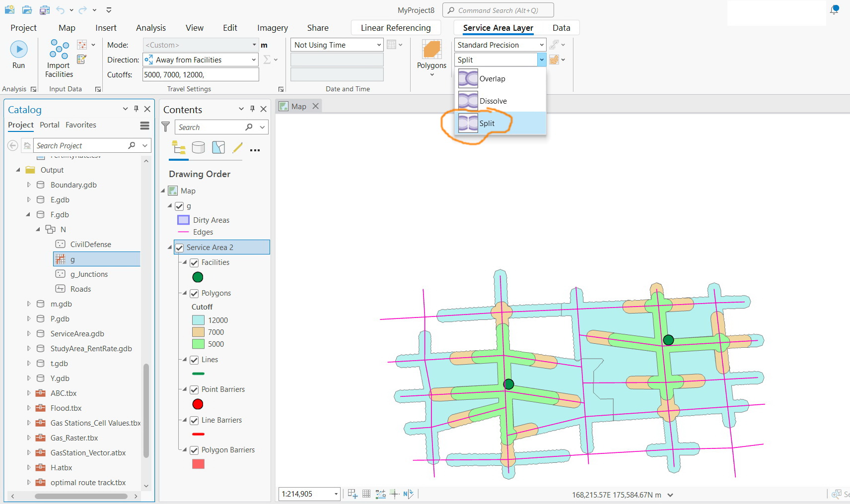Toggle the Point Barriers layer visibility
The image size is (850, 504).
tap(194, 389)
